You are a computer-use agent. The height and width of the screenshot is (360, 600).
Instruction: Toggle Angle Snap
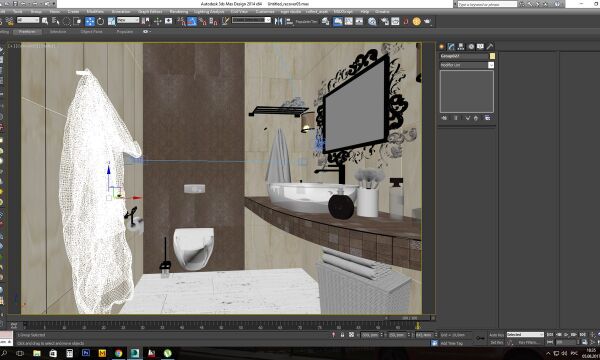192,21
